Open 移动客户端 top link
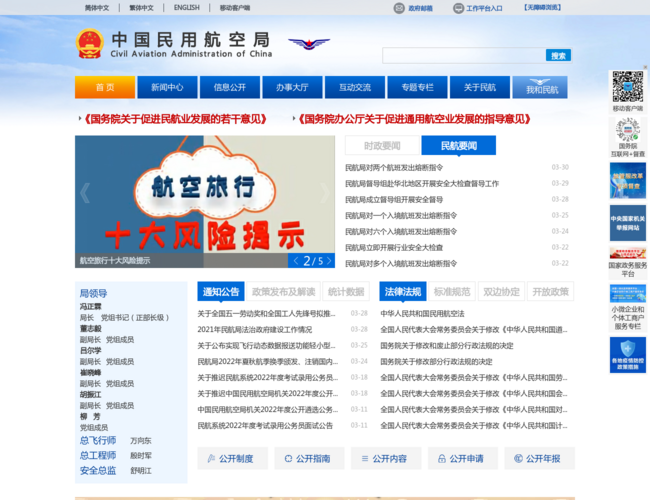 coord(235,8)
